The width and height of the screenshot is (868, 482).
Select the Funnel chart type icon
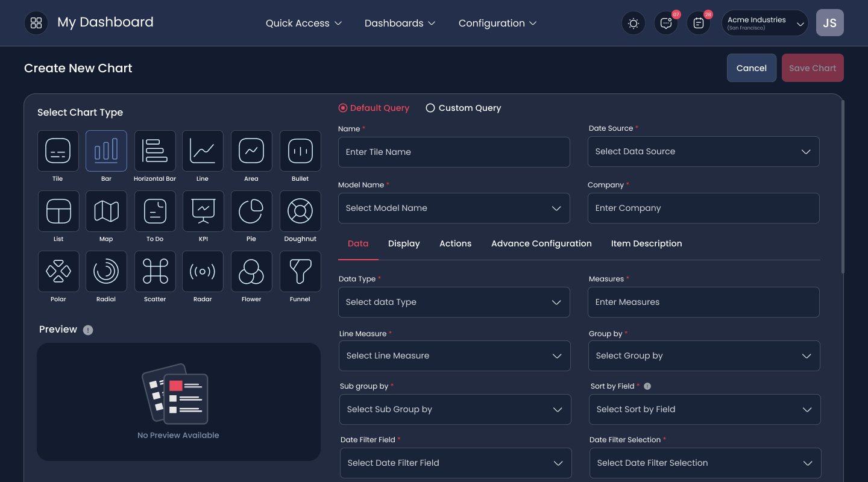pyautogui.click(x=300, y=272)
